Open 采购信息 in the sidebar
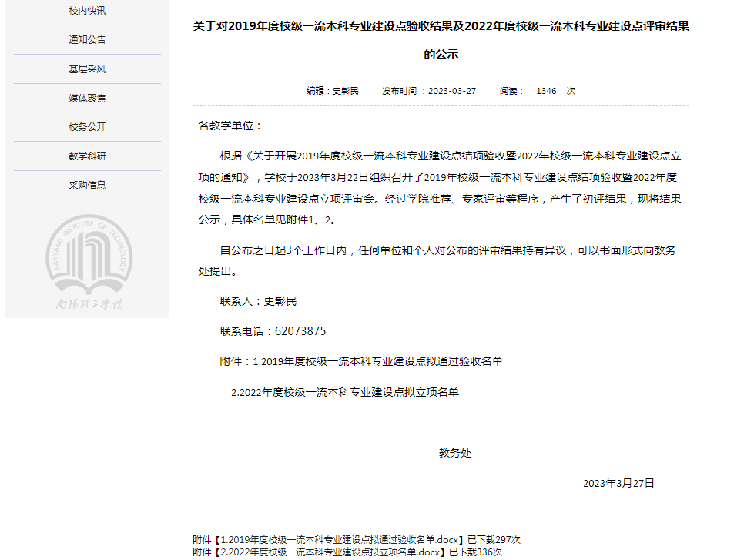Image resolution: width=754 pixels, height=560 pixels. (87, 185)
